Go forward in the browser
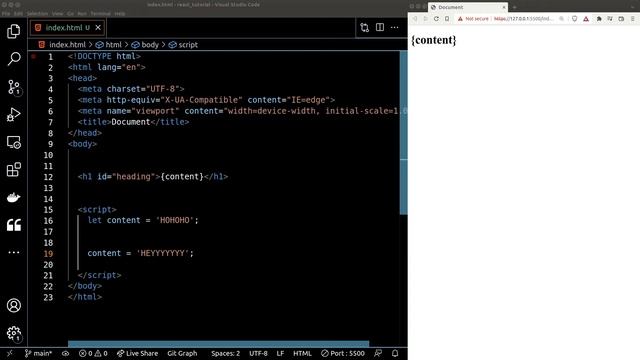The height and width of the screenshot is (360, 640). pyautogui.click(x=425, y=19)
